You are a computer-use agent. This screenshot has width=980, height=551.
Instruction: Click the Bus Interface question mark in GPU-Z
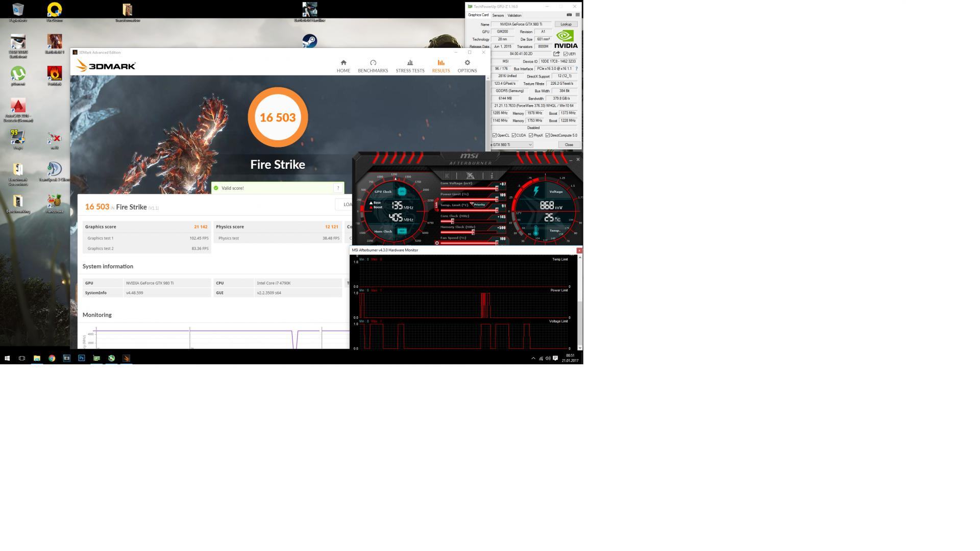576,69
